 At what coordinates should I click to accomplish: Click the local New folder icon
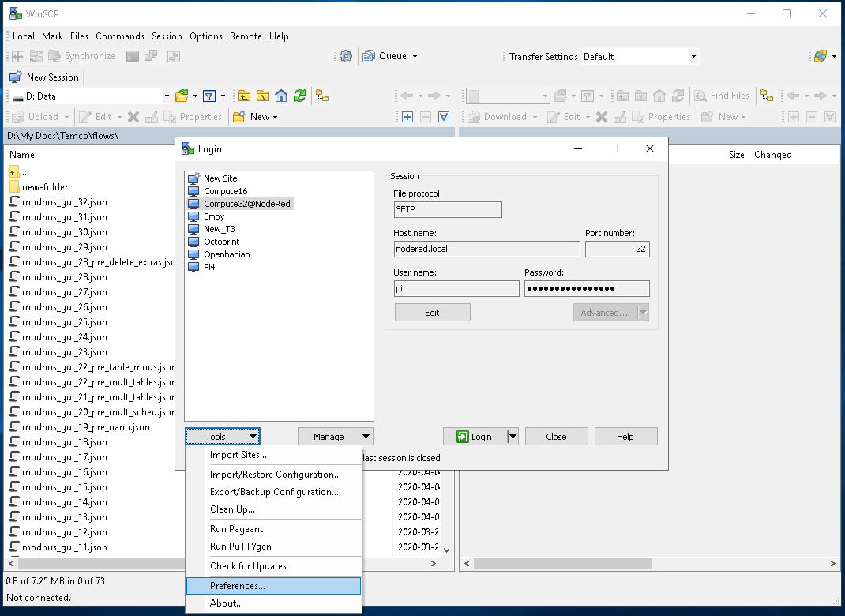[239, 117]
